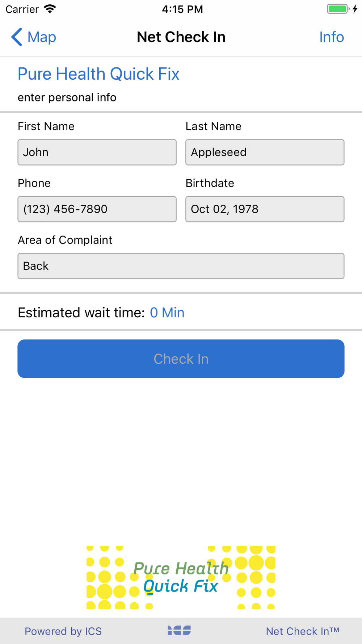Open the Birthdate picker field
The width and height of the screenshot is (362, 644).
(x=265, y=209)
